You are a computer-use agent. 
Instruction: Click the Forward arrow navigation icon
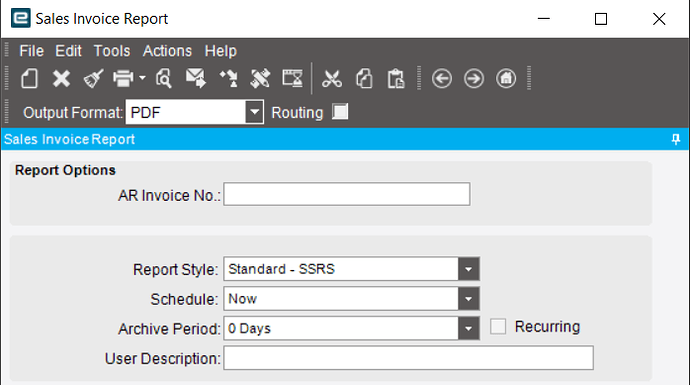[x=474, y=79]
